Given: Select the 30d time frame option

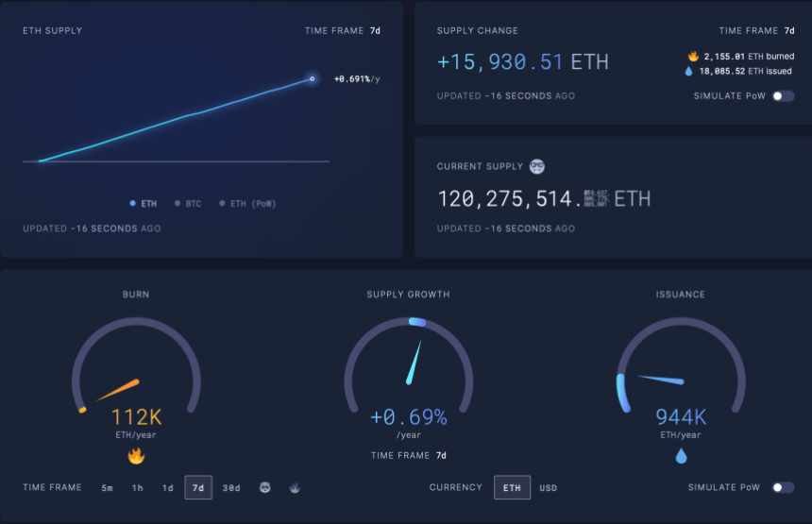Looking at the screenshot, I should point(231,488).
